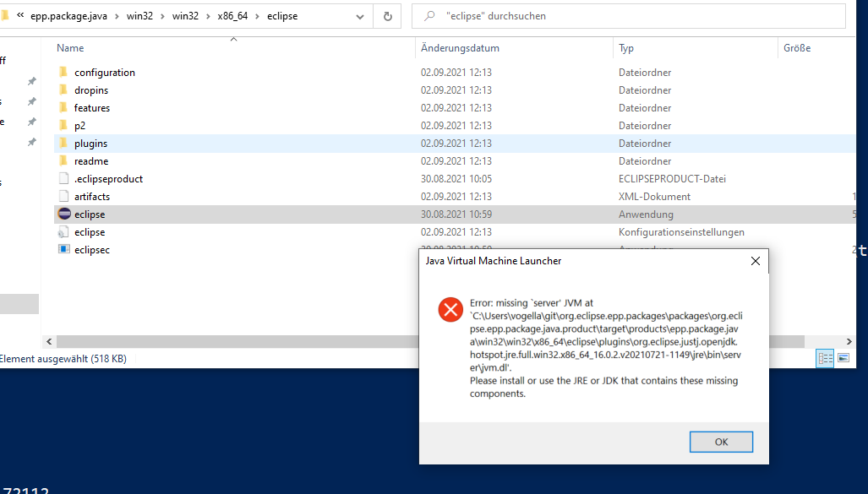Select the eclipsec file name
The width and height of the screenshot is (868, 494).
pos(92,249)
